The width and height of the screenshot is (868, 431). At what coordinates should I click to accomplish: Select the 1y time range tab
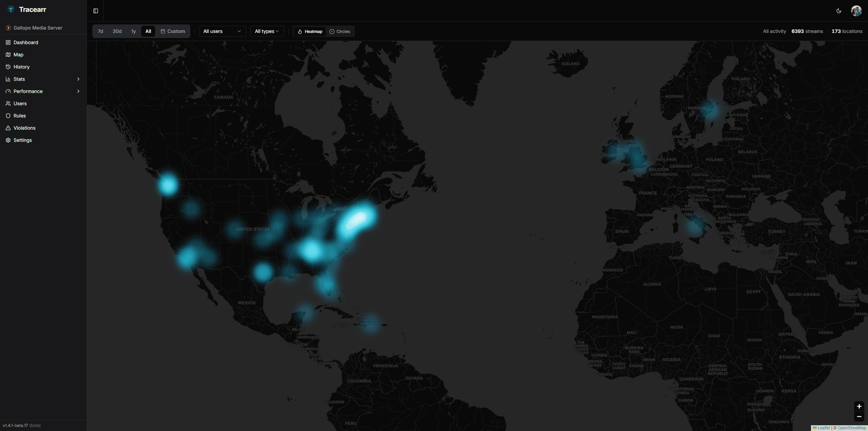point(133,31)
